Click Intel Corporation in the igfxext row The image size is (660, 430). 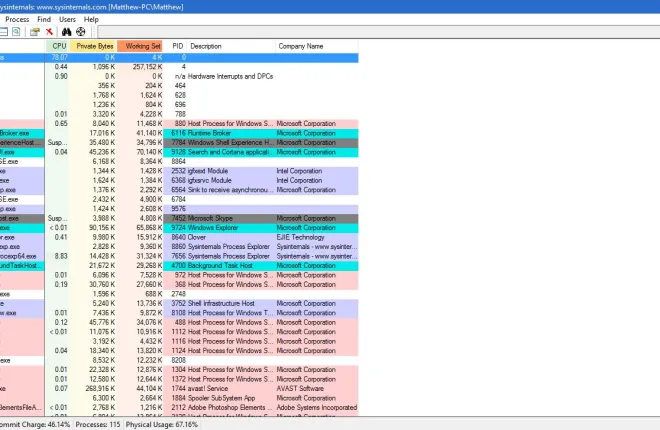[x=299, y=171]
